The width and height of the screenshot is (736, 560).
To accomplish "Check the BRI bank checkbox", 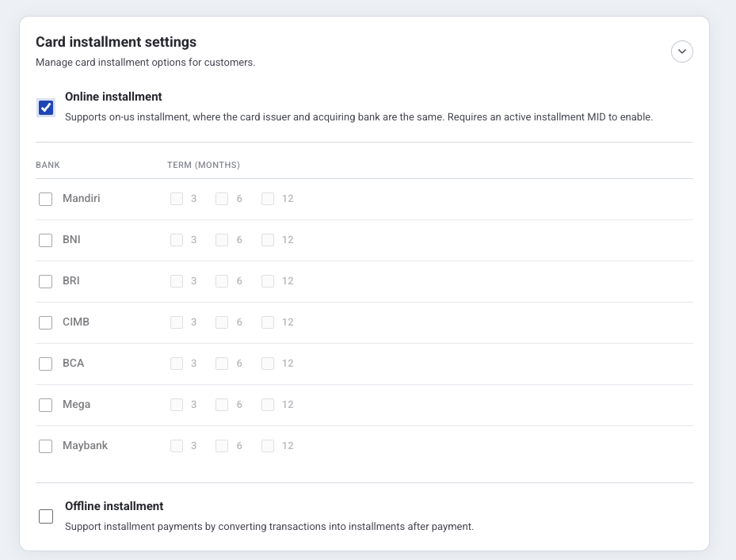I will (45, 282).
